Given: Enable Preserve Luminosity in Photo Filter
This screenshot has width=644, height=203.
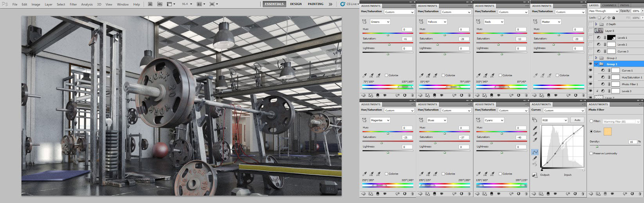Looking at the screenshot, I should (591, 153).
